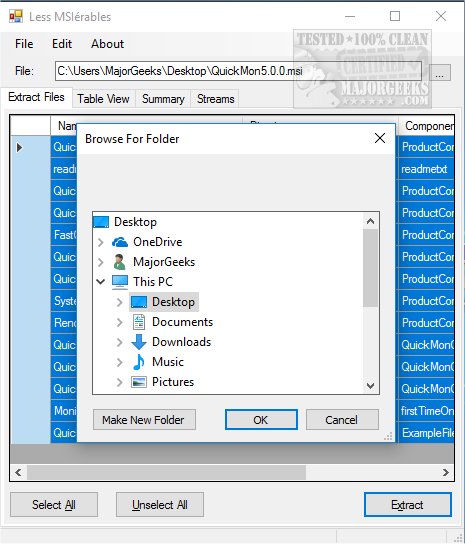Select the Music folder label
Viewport: 465px width, 544px height.
coord(168,362)
